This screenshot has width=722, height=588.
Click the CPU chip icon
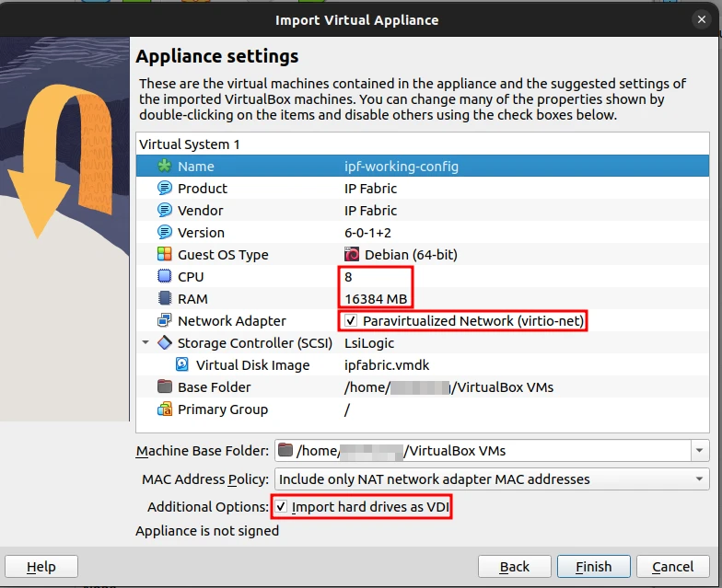click(165, 277)
